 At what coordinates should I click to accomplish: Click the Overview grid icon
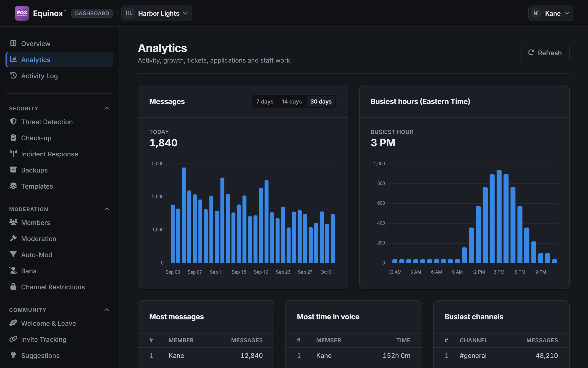[x=13, y=43]
